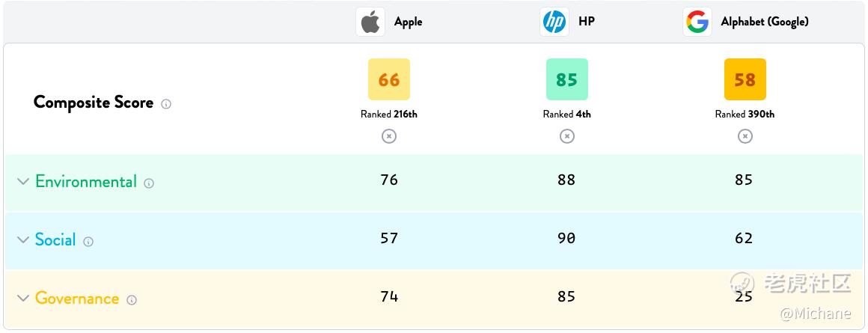868x333 pixels.
Task: Click the Apple logo icon
Action: [370, 22]
